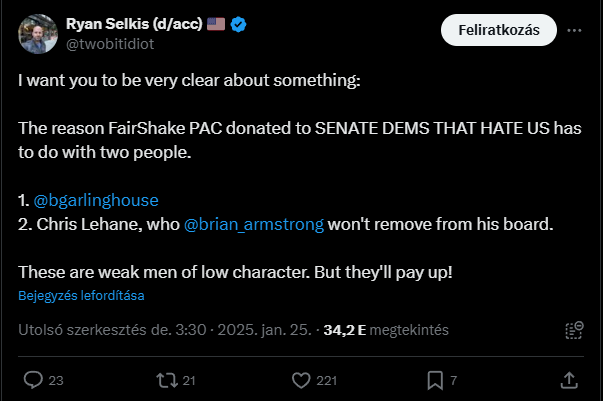Click the flag emoji beside the display name
Image resolution: width=603 pixels, height=401 pixels.
216,24
